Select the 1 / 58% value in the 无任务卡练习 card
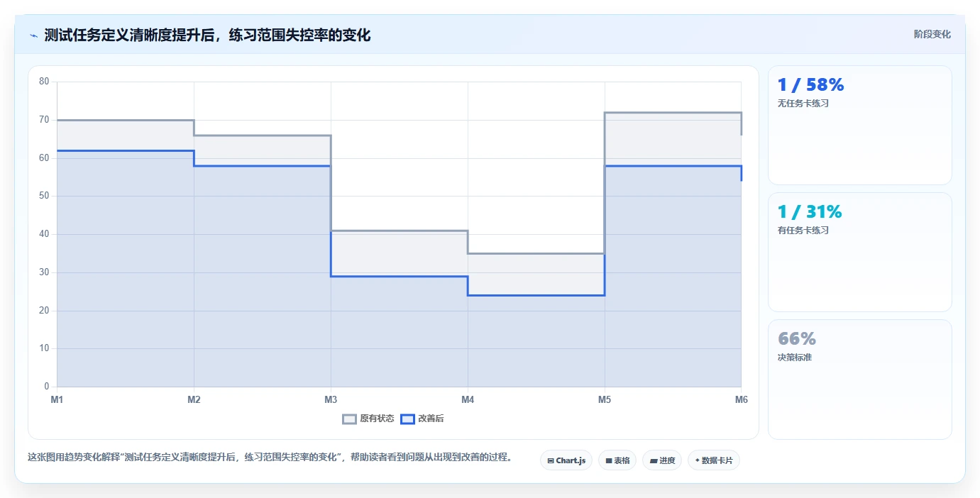 (810, 85)
